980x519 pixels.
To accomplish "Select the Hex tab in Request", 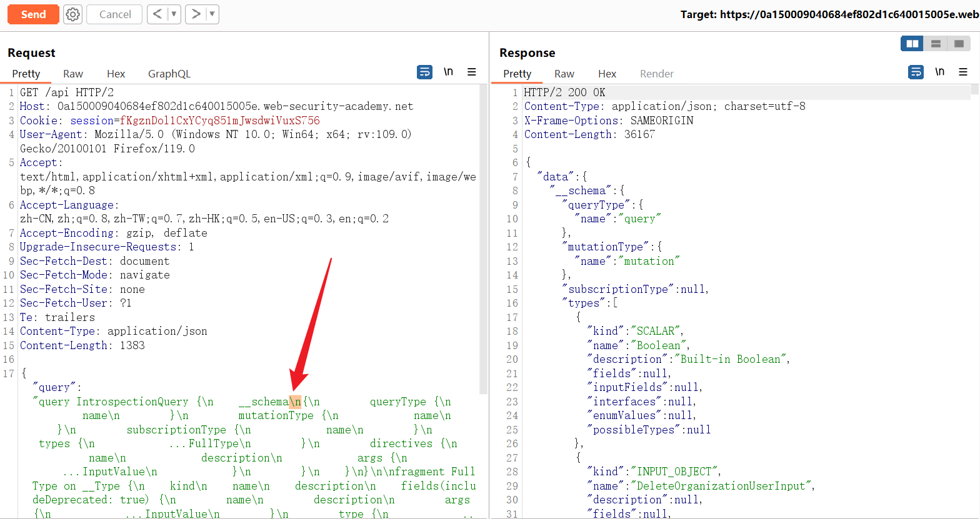I will (116, 74).
